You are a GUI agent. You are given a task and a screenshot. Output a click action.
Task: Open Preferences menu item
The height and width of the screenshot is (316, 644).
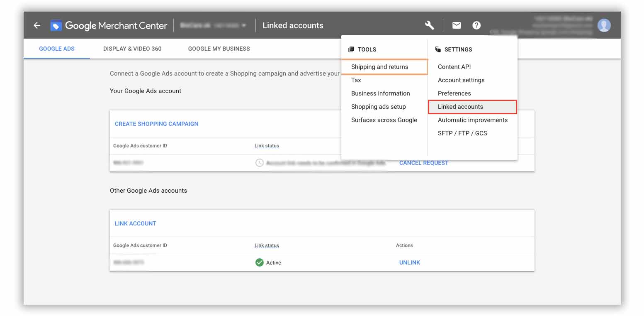coord(454,93)
